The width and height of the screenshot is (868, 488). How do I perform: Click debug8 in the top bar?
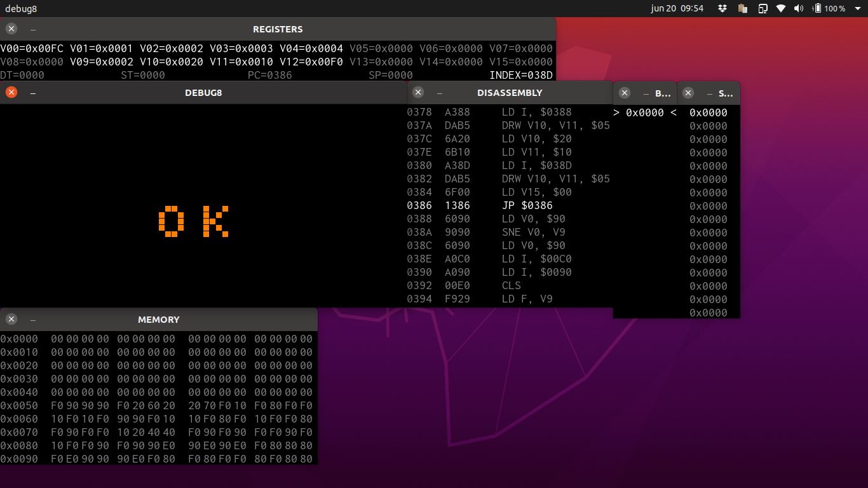point(20,9)
